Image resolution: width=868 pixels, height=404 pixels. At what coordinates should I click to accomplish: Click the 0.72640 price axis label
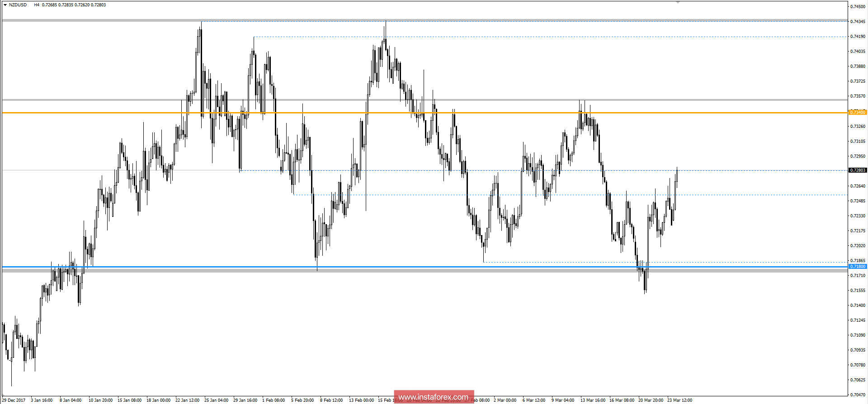pos(858,186)
